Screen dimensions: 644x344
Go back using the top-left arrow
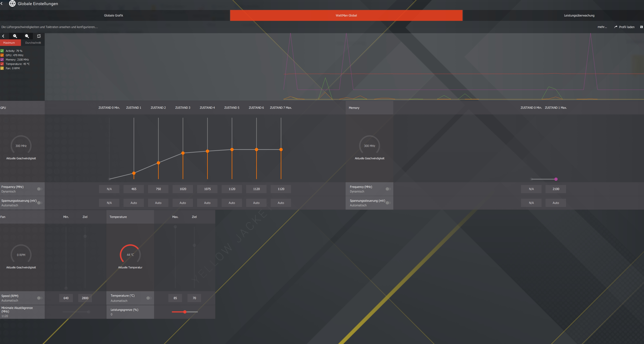tap(2, 3)
